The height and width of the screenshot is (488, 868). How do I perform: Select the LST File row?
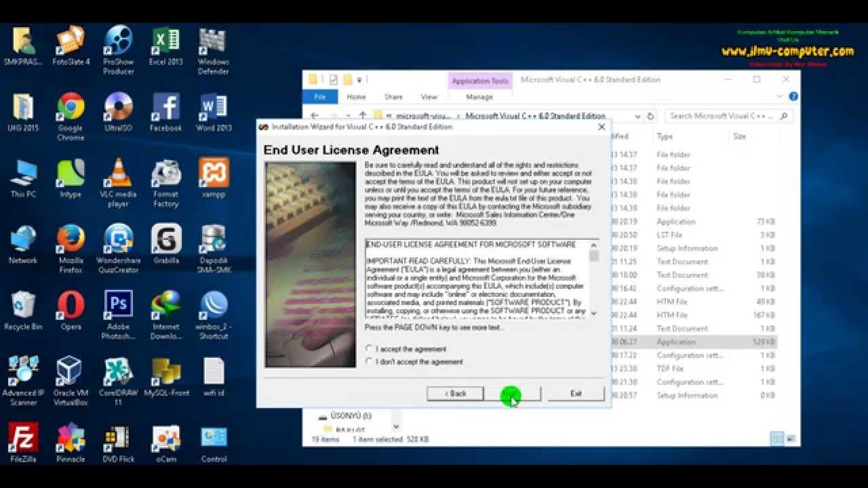point(693,235)
